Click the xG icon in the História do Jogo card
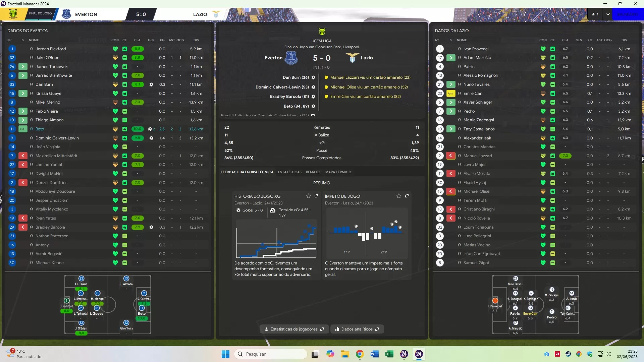The image size is (644, 362). (x=273, y=210)
